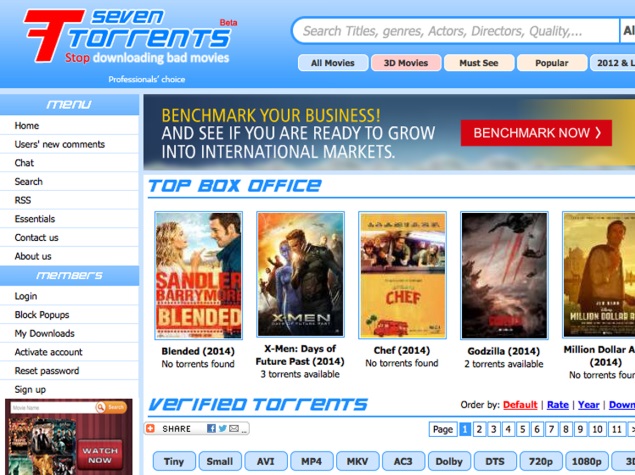This screenshot has height=475, width=635.
Task: Open the Blended movie poster
Action: pos(198,275)
